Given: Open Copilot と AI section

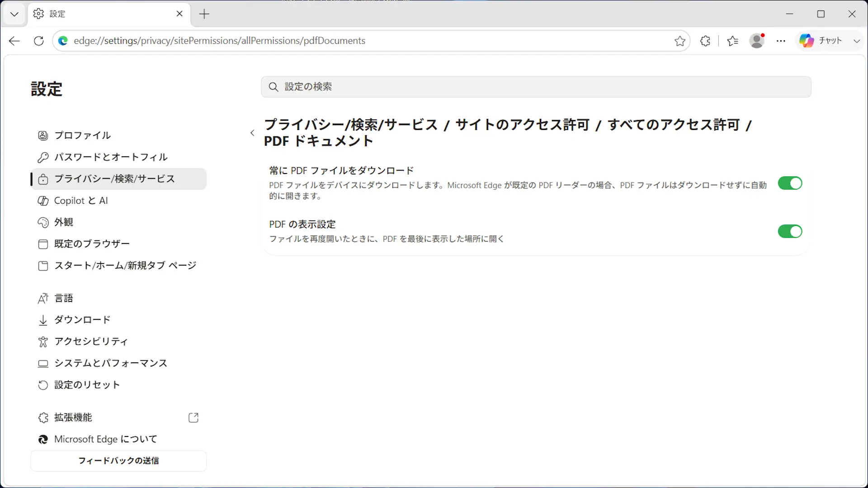Looking at the screenshot, I should click(x=118, y=200).
